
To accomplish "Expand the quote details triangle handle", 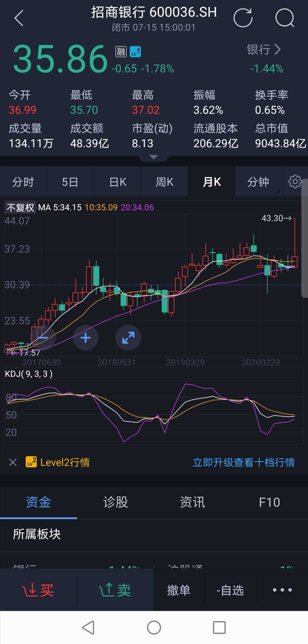I will point(154,157).
